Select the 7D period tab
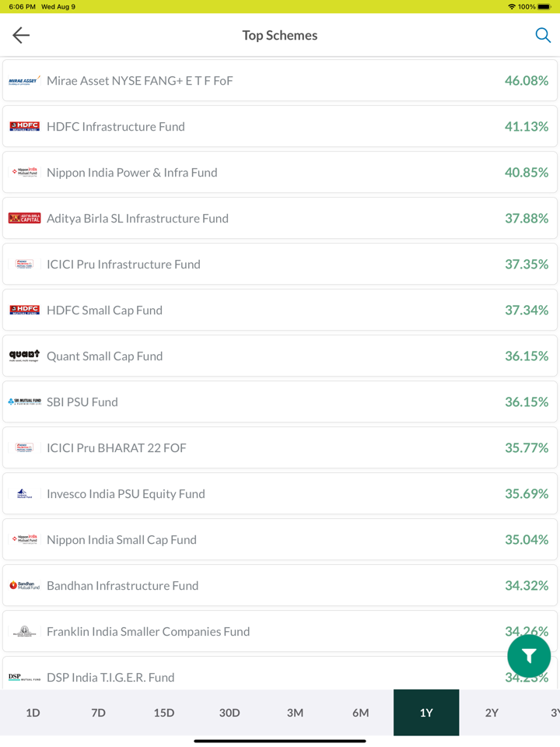This screenshot has height=747, width=560. (98, 713)
